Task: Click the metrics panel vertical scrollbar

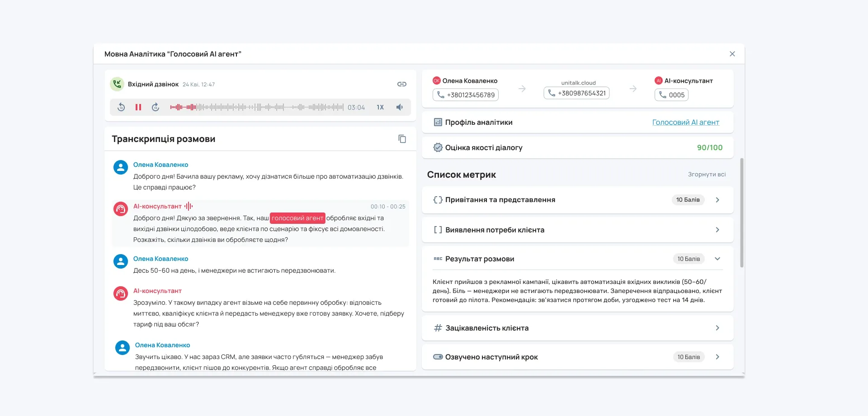Action: click(x=741, y=213)
